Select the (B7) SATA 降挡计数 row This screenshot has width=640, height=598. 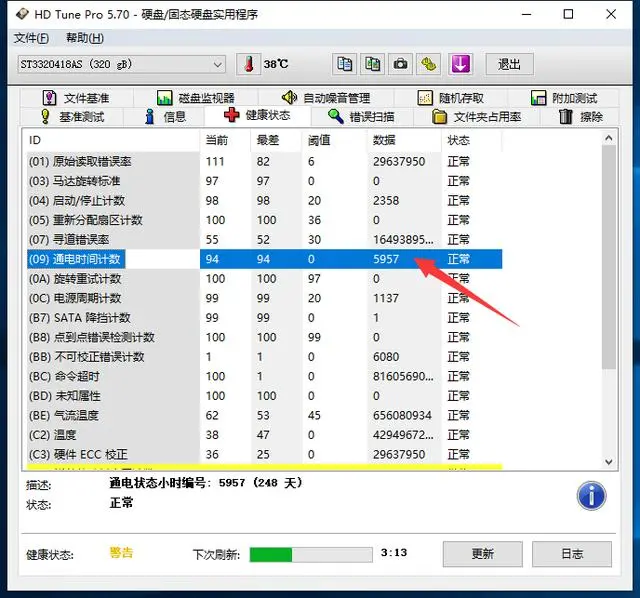point(264,318)
